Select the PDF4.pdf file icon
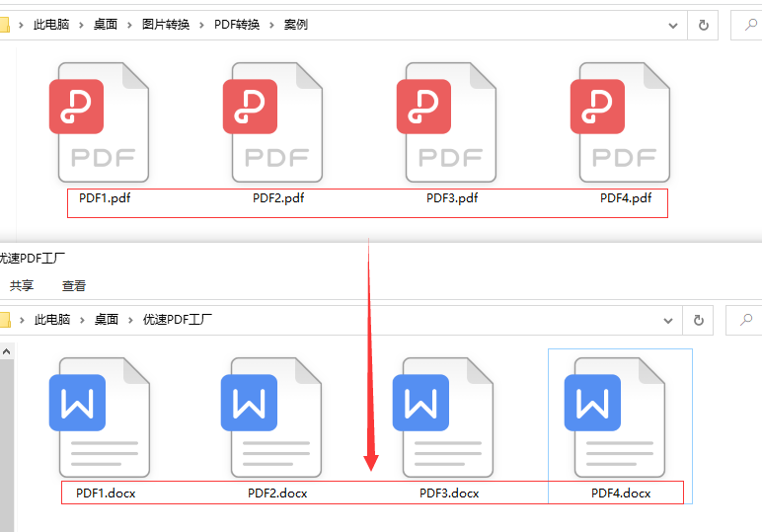This screenshot has width=762, height=532. point(620,122)
